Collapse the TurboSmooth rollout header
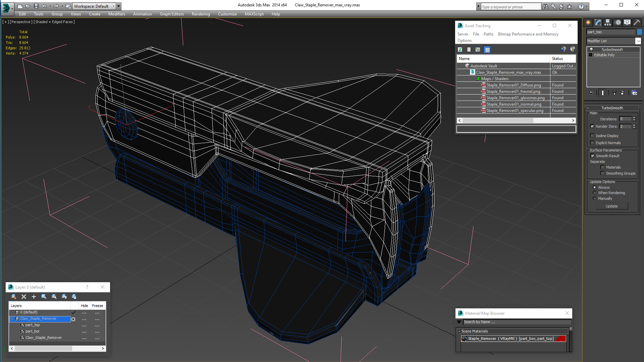 click(x=612, y=108)
